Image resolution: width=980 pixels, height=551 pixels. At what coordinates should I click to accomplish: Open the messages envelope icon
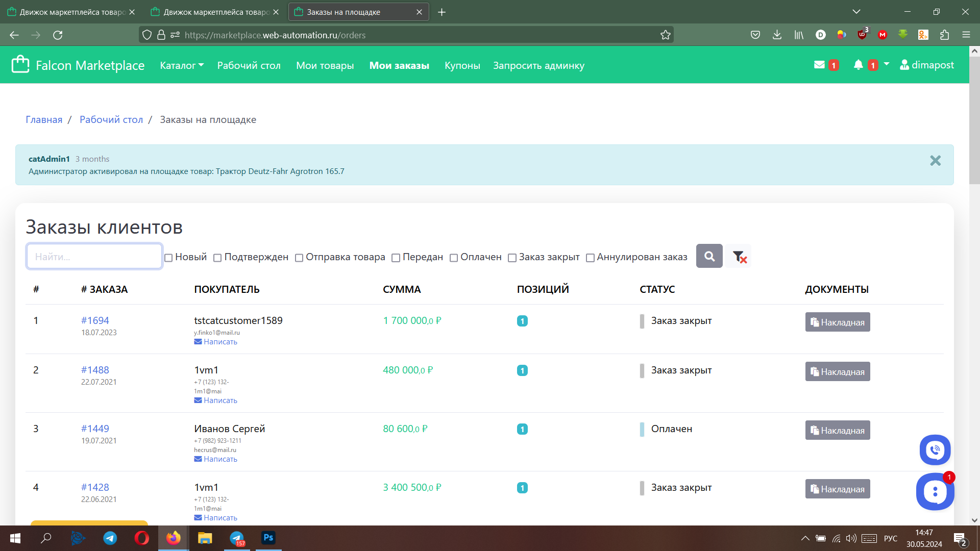(x=819, y=65)
